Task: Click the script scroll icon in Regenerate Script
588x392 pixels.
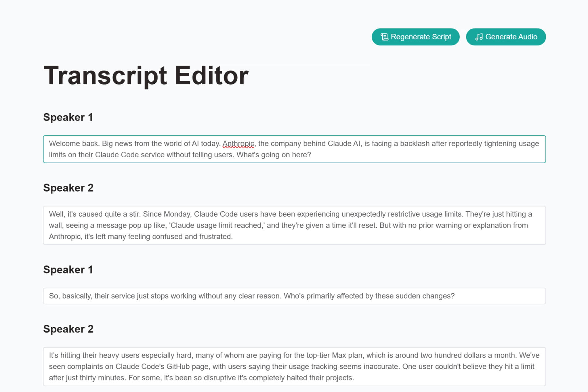Action: point(384,37)
